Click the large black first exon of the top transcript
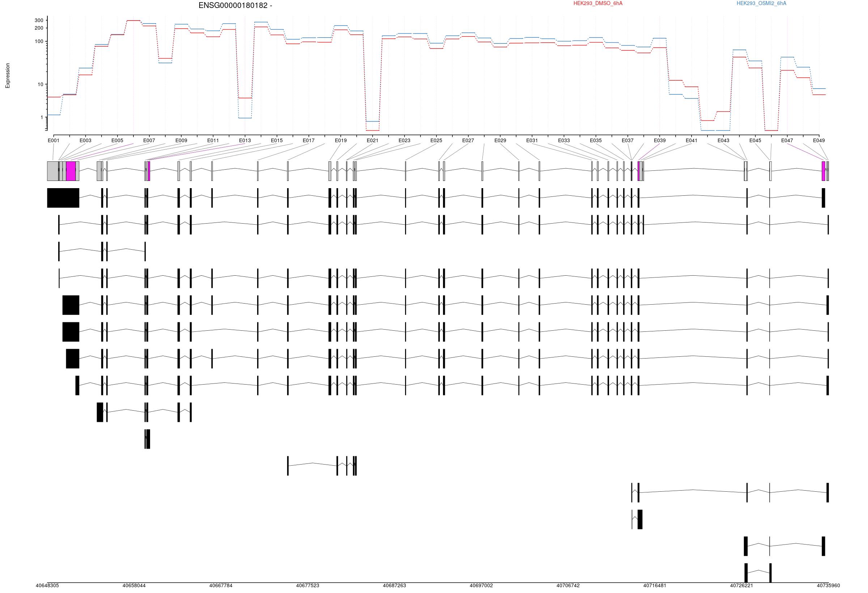 (x=63, y=198)
